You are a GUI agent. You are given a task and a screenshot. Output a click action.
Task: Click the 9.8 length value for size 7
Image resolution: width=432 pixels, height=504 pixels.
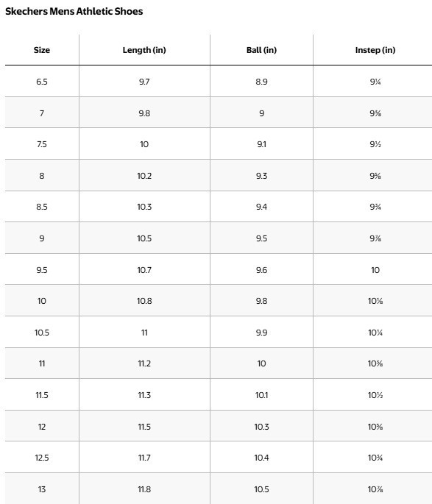point(144,113)
